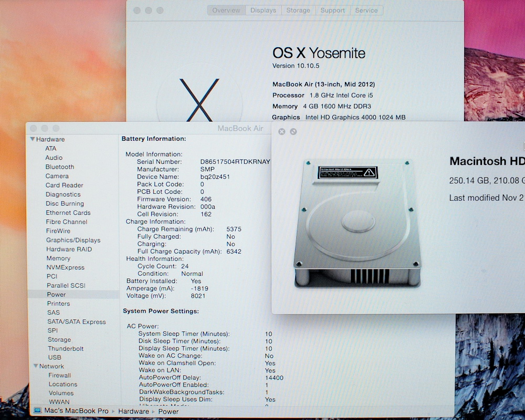This screenshot has width=525, height=420.
Task: Select Camera in the Hardware list
Action: (57, 176)
